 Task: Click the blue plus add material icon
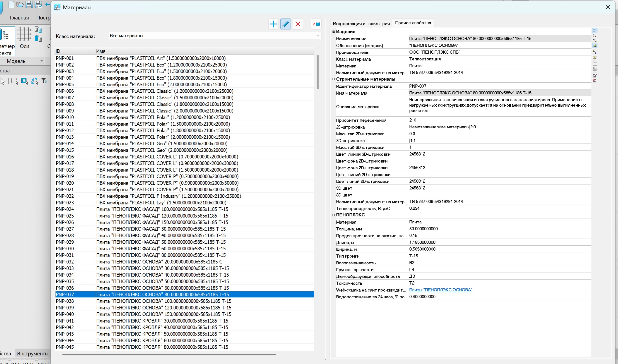[x=273, y=24]
